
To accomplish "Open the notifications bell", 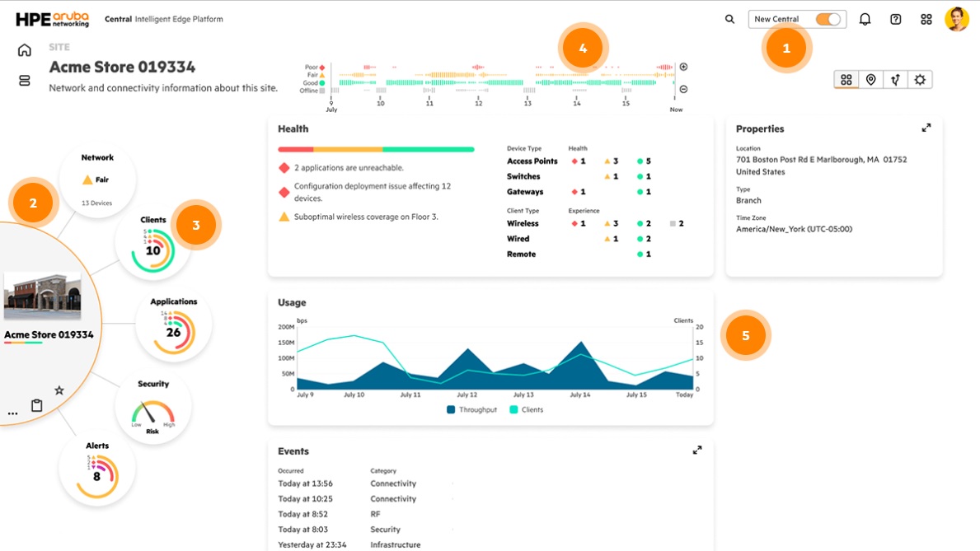I will (865, 19).
